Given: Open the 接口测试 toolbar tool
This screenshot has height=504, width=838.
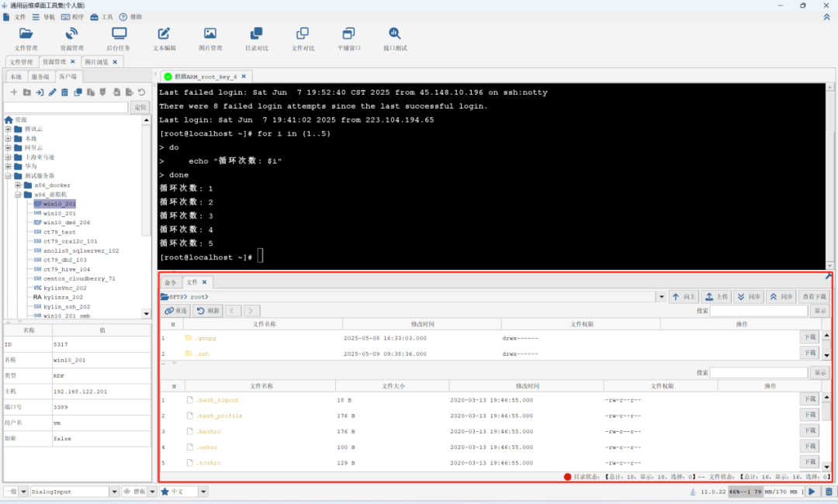Looking at the screenshot, I should (395, 40).
